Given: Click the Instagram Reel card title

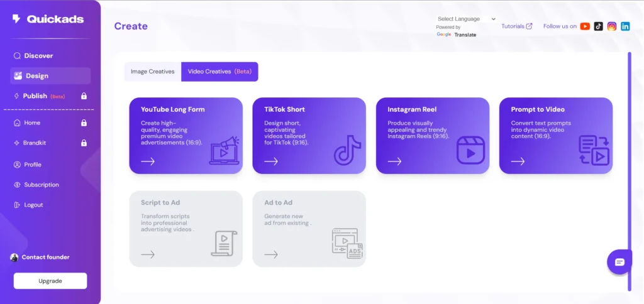Looking at the screenshot, I should pos(412,109).
